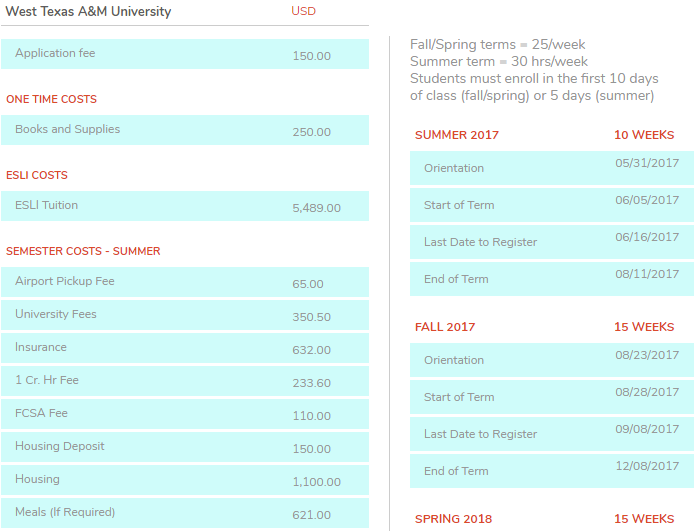
Task: Select the Application fee row
Action: coord(185,54)
